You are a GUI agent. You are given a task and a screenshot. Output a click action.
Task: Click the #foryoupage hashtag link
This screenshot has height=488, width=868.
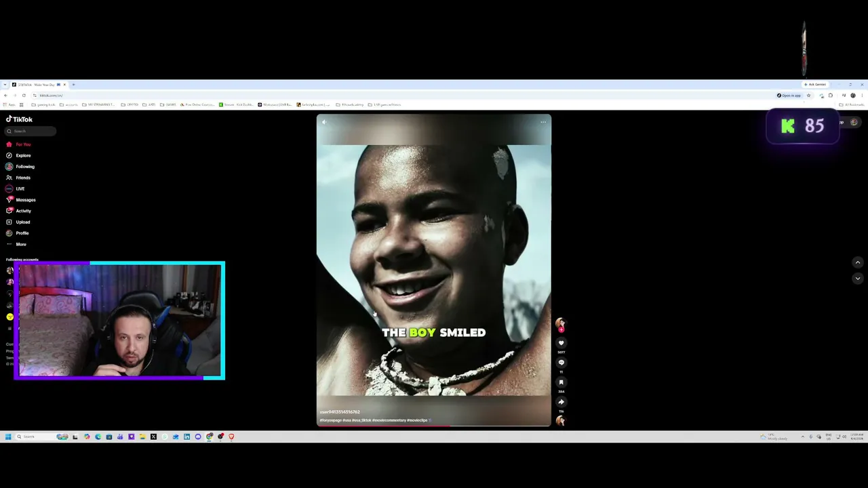(x=331, y=420)
